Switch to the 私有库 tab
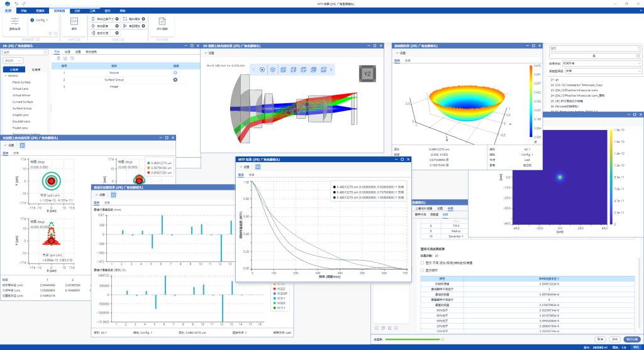644x350 pixels. pos(36,69)
